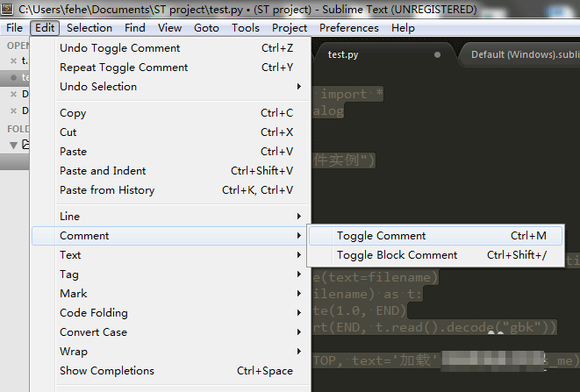Switch to Default (Windows).sublime tab

(x=521, y=54)
